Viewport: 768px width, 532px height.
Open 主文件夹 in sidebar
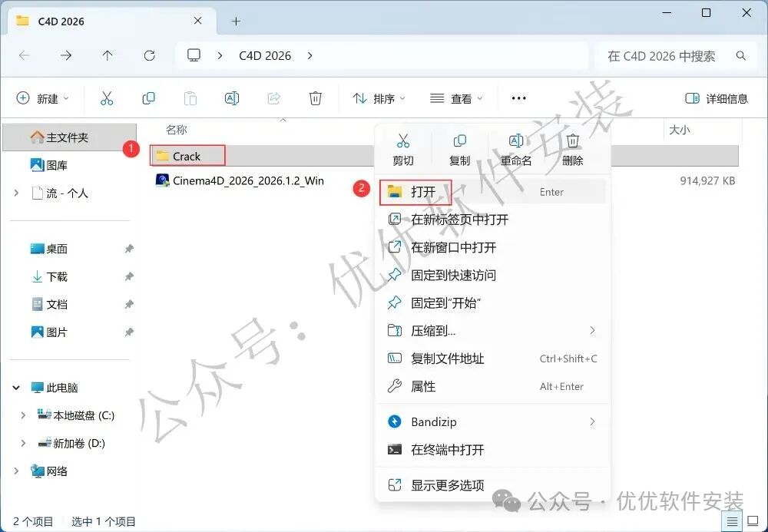pos(70,137)
